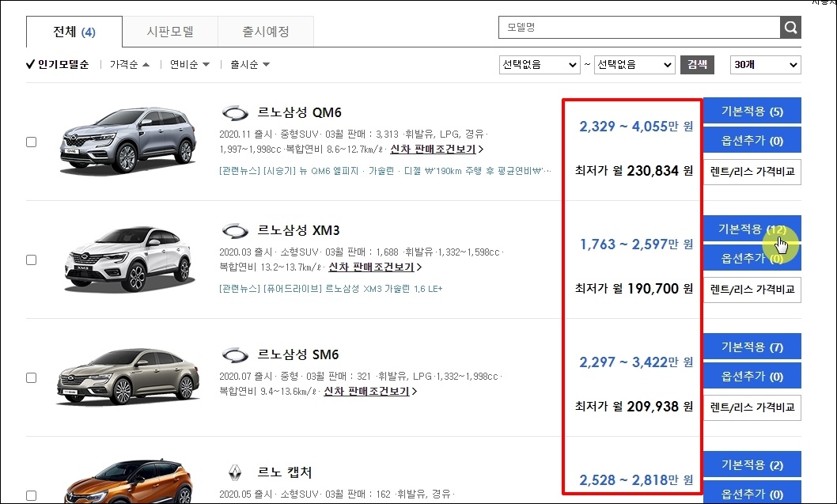837x504 pixels.
Task: Tick the checkbox for 르노삼성 QM6
Action: click(32, 142)
